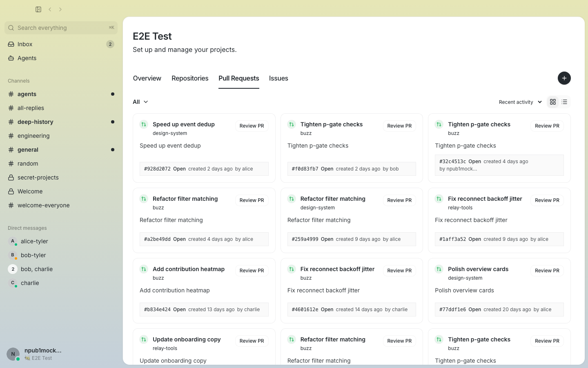This screenshot has height=368, width=588.
Task: Open the Update onboarding copy title
Action: [x=187, y=339]
